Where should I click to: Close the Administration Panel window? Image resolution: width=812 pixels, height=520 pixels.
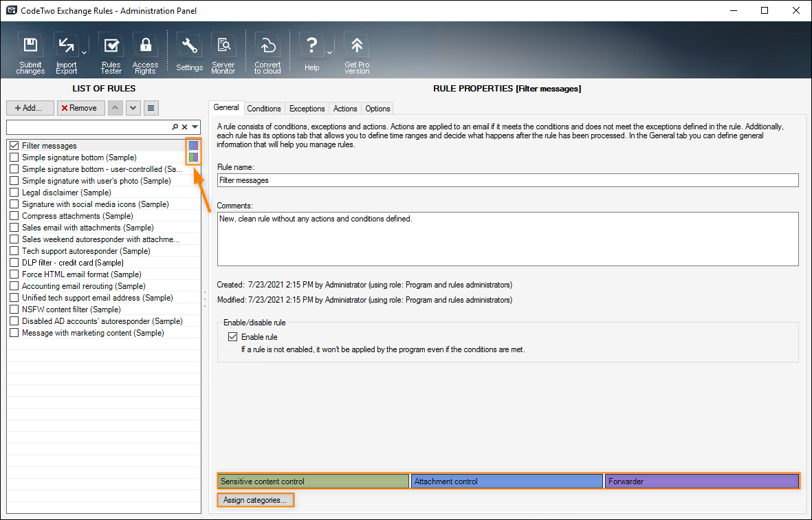(796, 10)
